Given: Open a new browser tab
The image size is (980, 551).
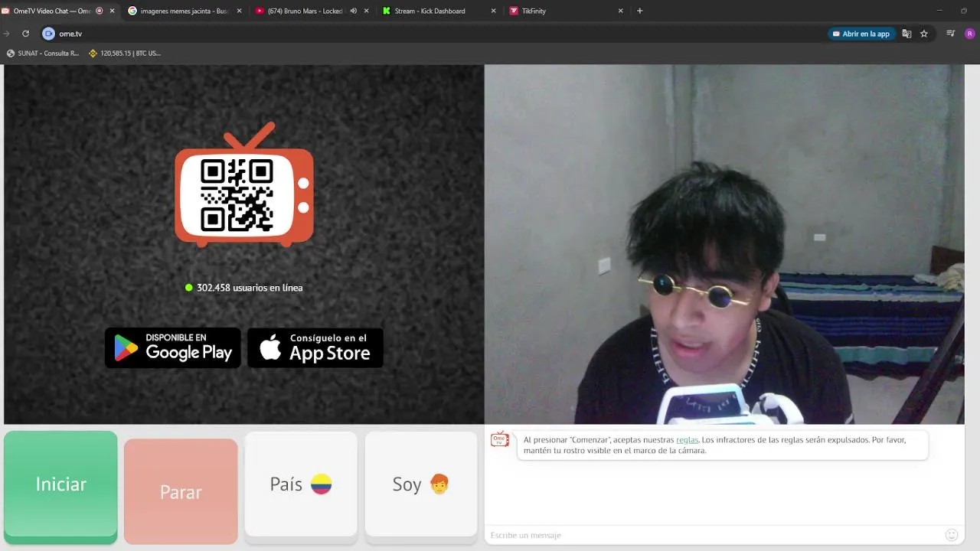Looking at the screenshot, I should tap(640, 11).
